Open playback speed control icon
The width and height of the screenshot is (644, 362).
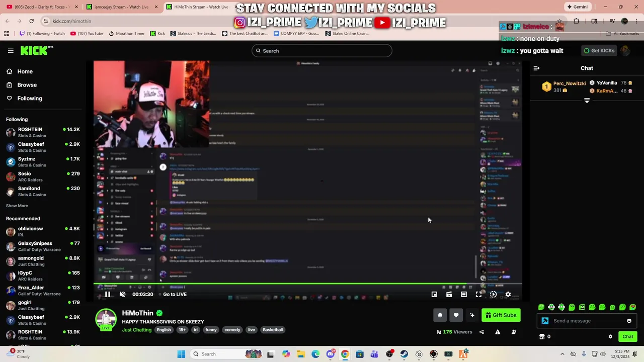[x=493, y=295]
